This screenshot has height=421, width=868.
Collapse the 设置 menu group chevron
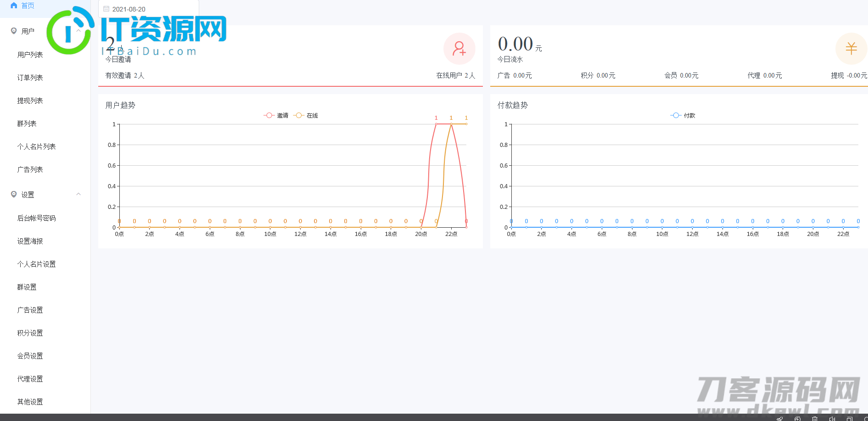click(x=78, y=194)
